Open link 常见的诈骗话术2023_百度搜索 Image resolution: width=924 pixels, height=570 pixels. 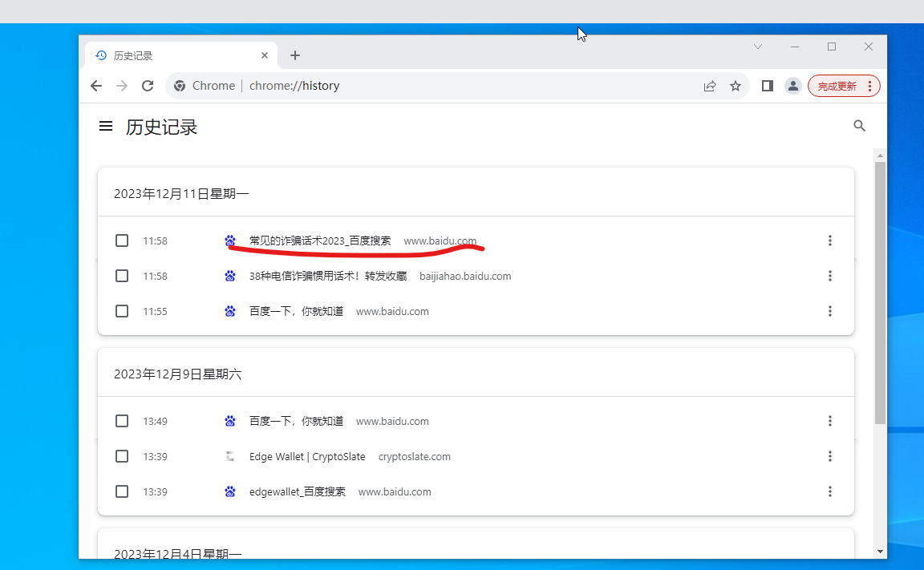pos(320,241)
